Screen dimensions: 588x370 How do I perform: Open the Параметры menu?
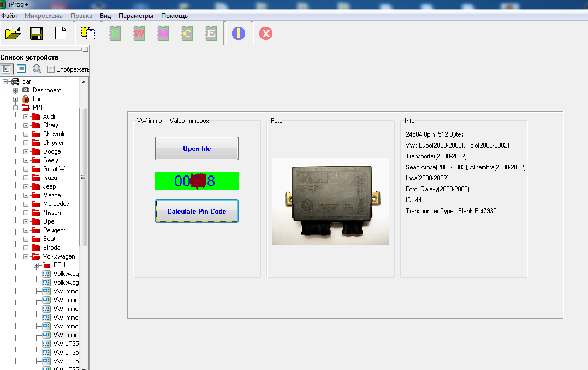tap(136, 16)
